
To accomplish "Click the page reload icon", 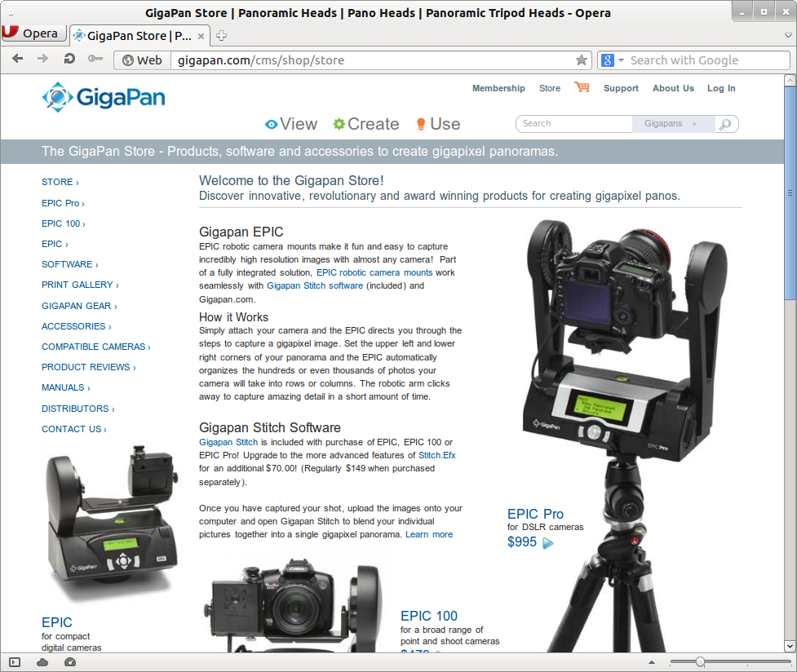I will 69,59.
